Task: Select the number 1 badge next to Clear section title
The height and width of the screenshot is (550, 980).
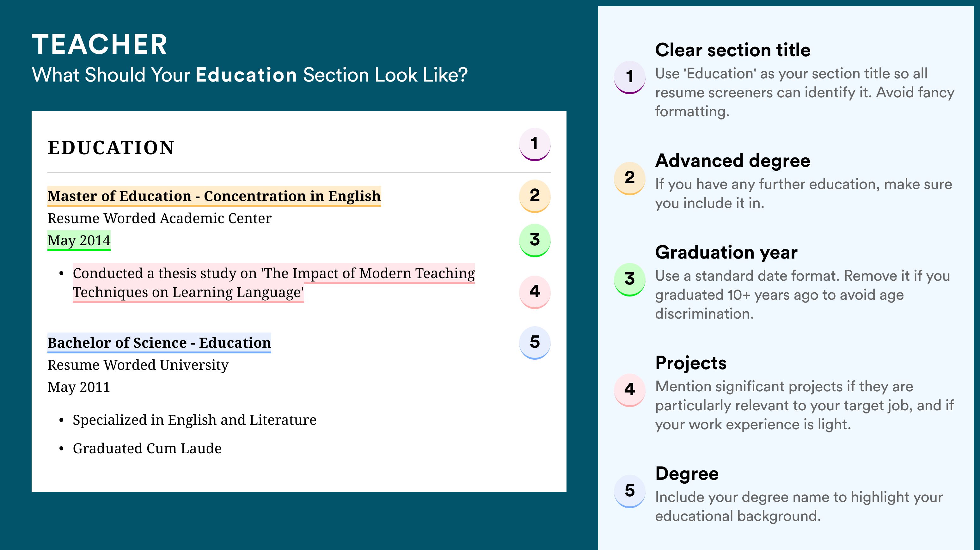Action: pos(629,77)
